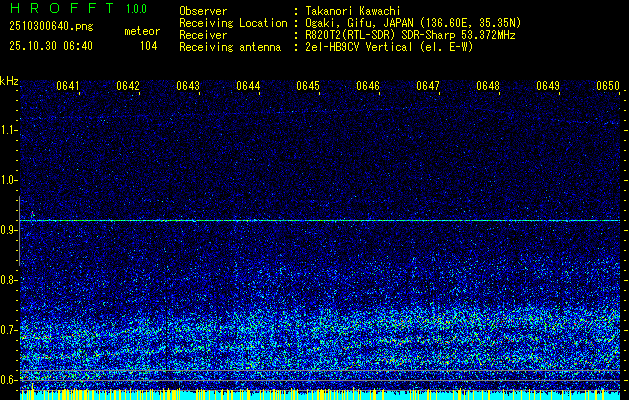
Task: Click the 0643 time marker
Action: click(188, 86)
